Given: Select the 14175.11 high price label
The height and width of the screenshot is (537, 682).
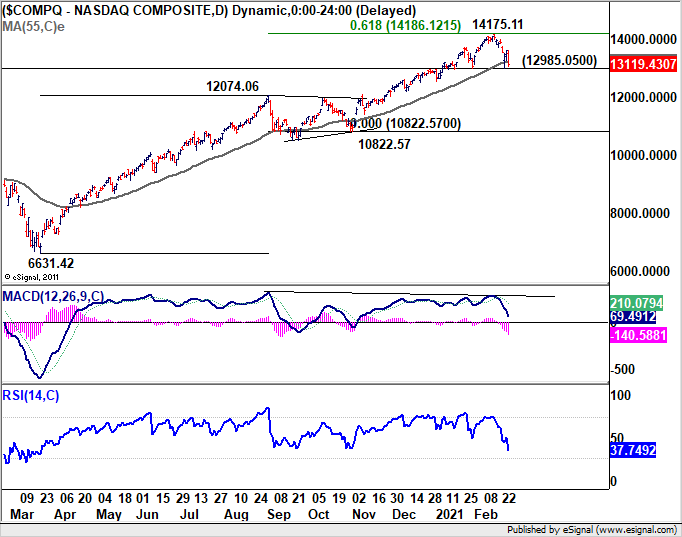Looking at the screenshot, I should [x=498, y=24].
